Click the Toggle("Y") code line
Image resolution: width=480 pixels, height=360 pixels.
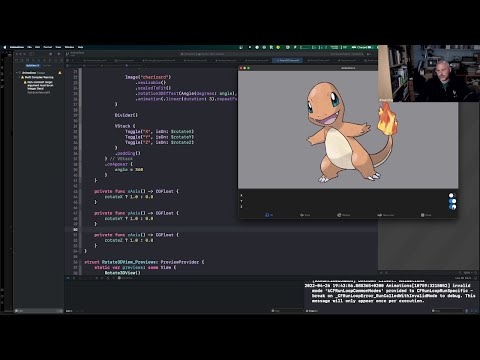159,137
